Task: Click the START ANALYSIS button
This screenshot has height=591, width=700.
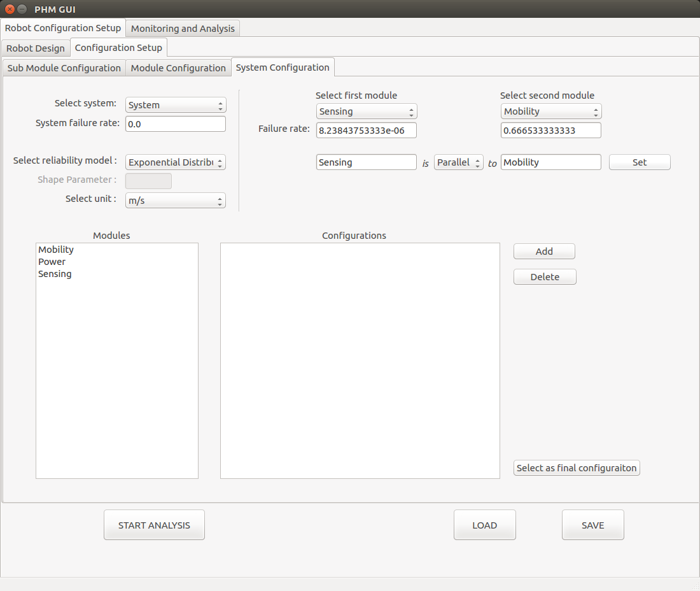Action: 154,525
